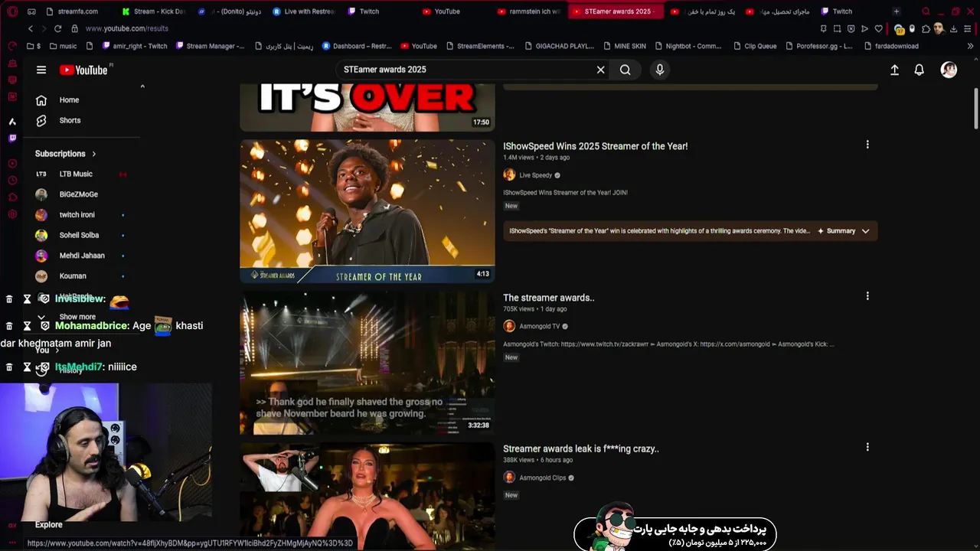This screenshot has width=980, height=551.
Task: Expand Show more subscriptions
Action: click(77, 317)
